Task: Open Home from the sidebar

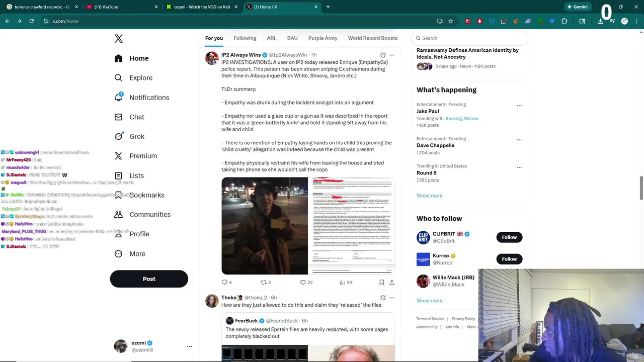Action: click(x=131, y=58)
